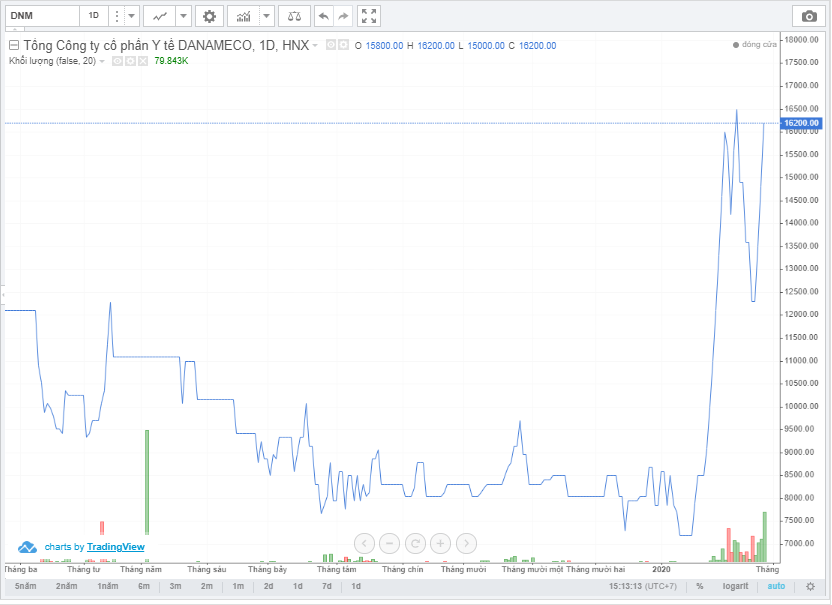Viewport: 832px width, 605px height.
Task: Toggle logarit scale mode
Action: pos(735,586)
